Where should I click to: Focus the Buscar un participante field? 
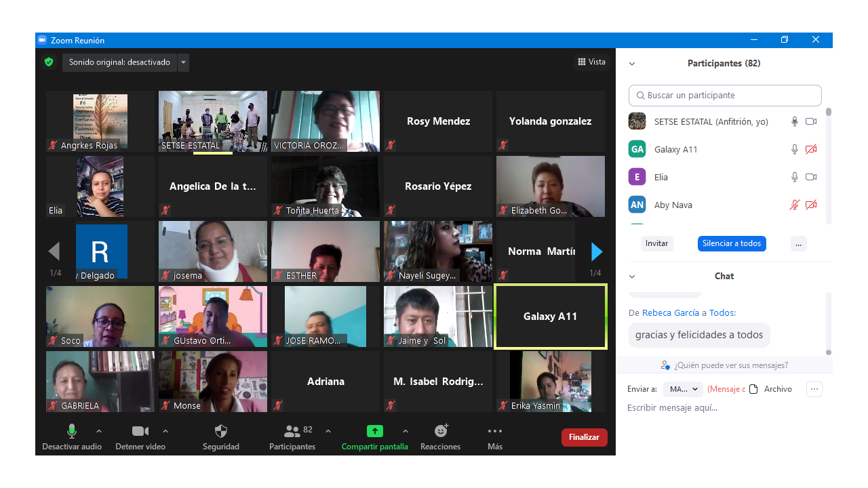tap(725, 96)
